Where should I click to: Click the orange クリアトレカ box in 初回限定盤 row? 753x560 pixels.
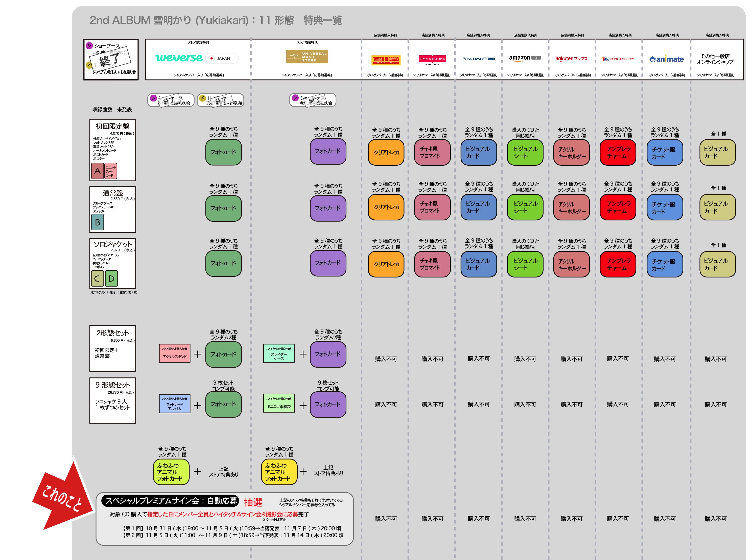(386, 152)
